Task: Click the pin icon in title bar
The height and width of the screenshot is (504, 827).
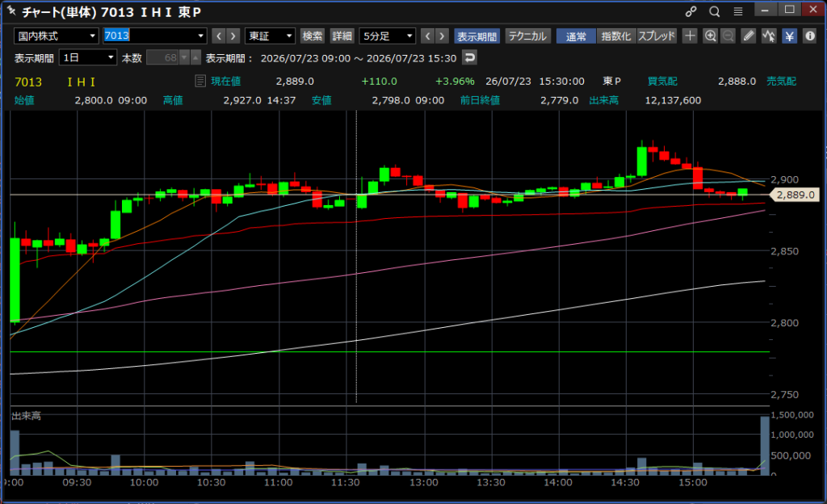Action: point(11,10)
